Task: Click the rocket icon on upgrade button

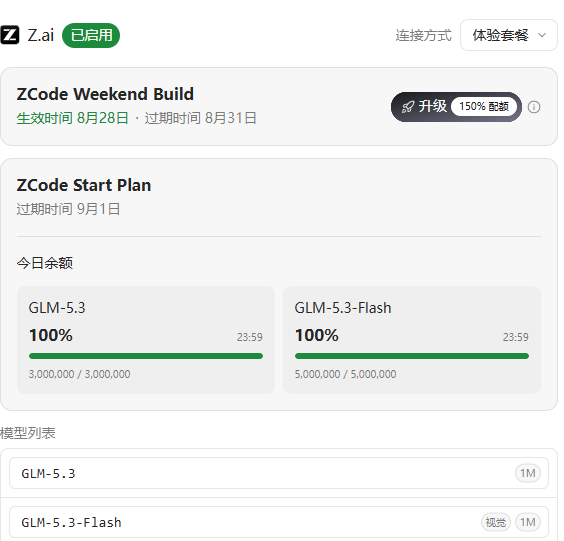Action: click(408, 107)
